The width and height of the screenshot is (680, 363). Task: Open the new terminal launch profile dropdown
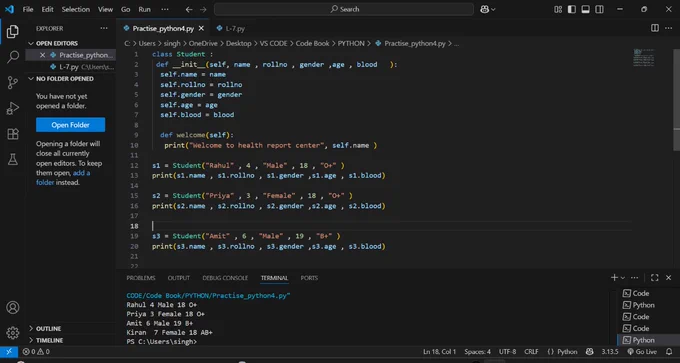tap(623, 278)
